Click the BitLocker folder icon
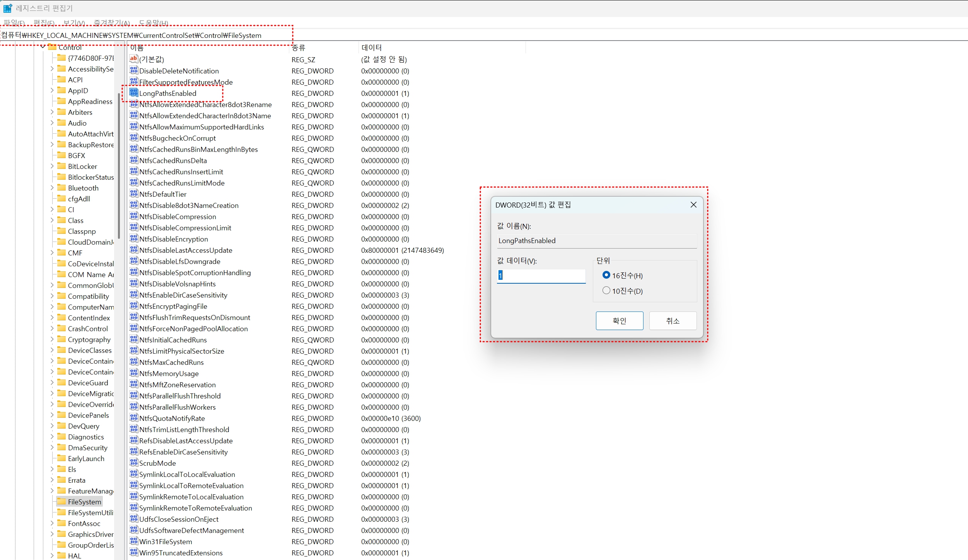This screenshot has width=968, height=560. (61, 166)
